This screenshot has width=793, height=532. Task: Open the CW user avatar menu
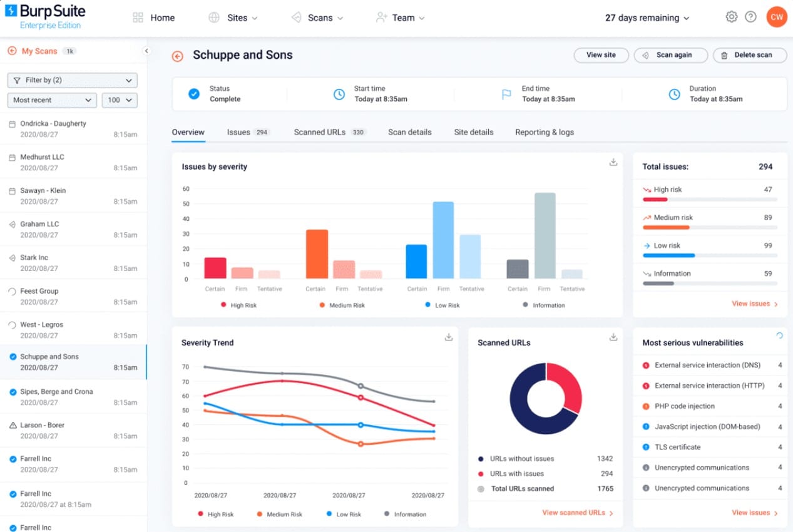(777, 17)
